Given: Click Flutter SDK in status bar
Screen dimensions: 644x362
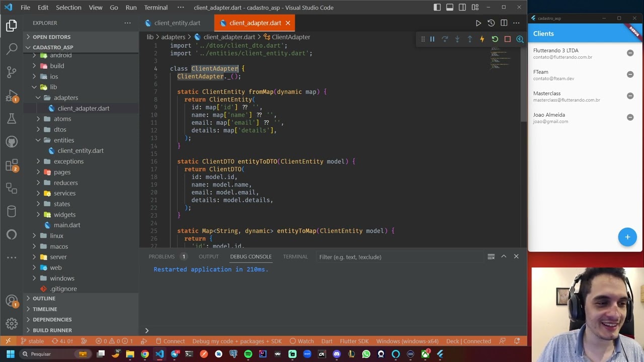Looking at the screenshot, I should click(x=354, y=341).
